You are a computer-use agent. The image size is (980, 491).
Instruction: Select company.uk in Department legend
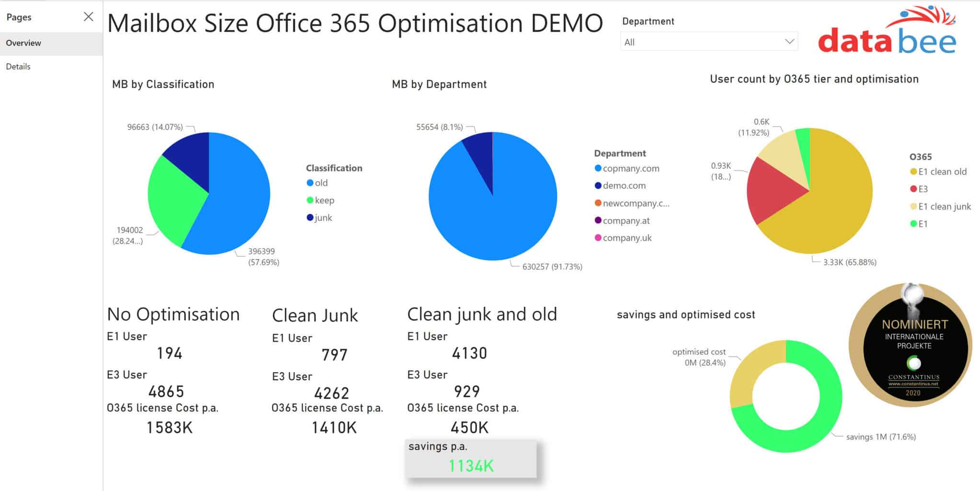pyautogui.click(x=623, y=238)
